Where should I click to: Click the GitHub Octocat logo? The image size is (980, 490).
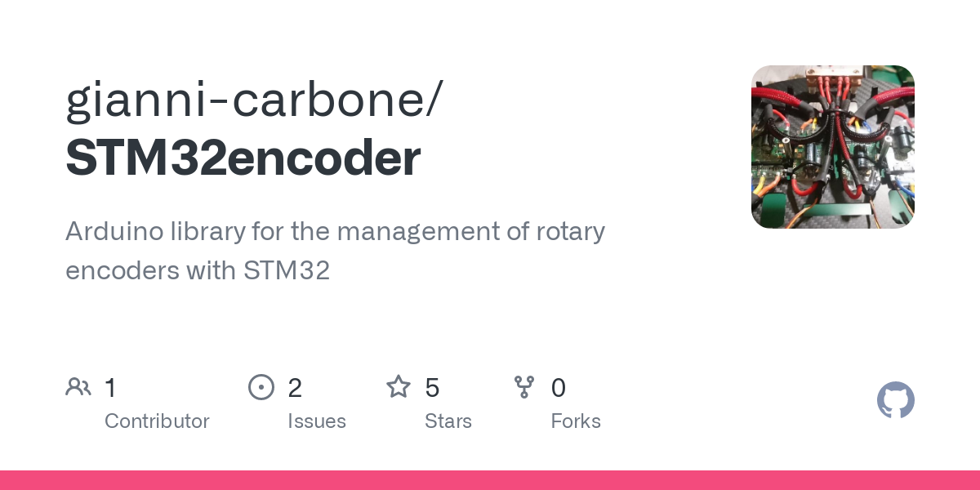coord(895,401)
